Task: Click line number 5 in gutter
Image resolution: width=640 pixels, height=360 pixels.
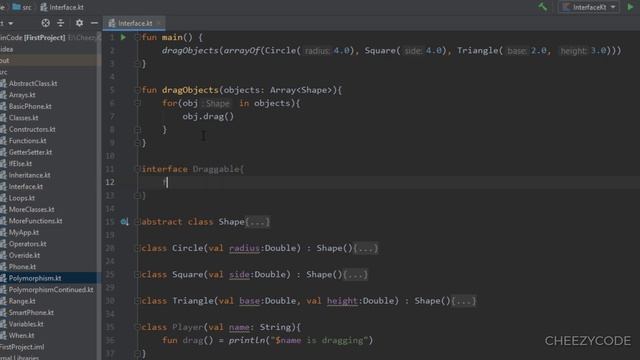Action: pos(111,90)
